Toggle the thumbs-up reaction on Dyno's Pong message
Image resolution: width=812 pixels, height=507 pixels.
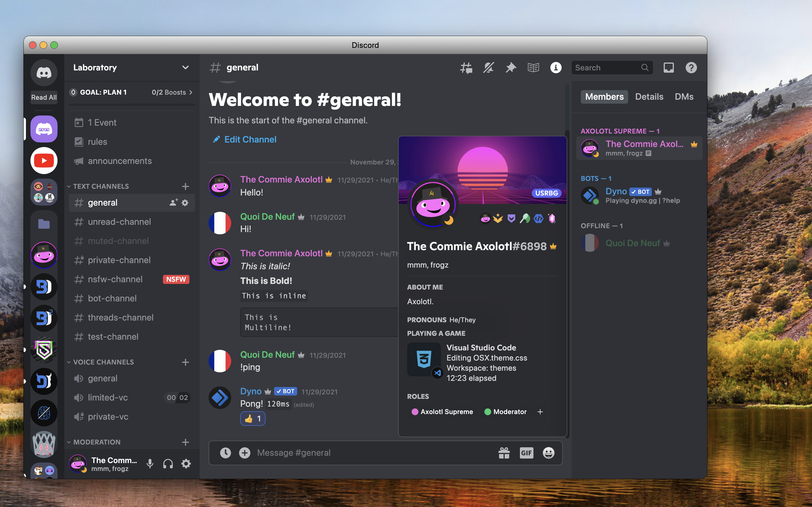pyautogui.click(x=253, y=419)
